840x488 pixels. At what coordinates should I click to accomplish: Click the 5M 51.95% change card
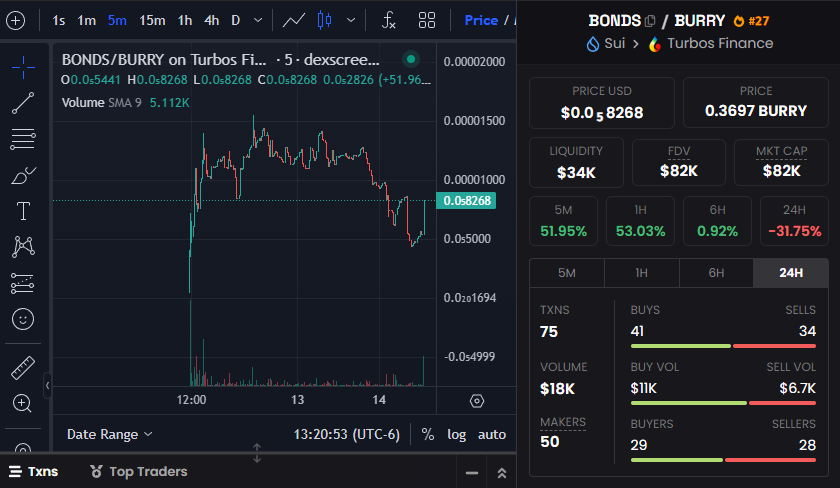(563, 221)
